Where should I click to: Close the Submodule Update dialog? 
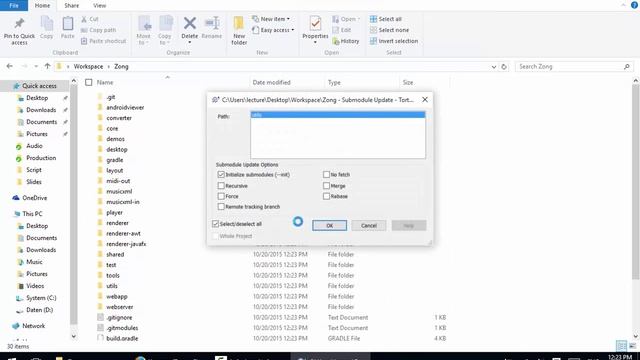pyautogui.click(x=425, y=100)
